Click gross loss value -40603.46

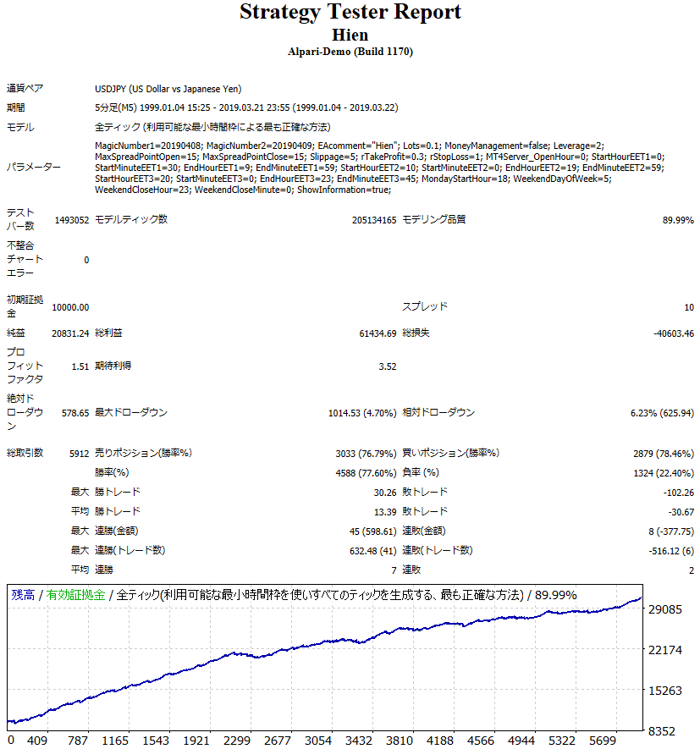pyautogui.click(x=674, y=334)
